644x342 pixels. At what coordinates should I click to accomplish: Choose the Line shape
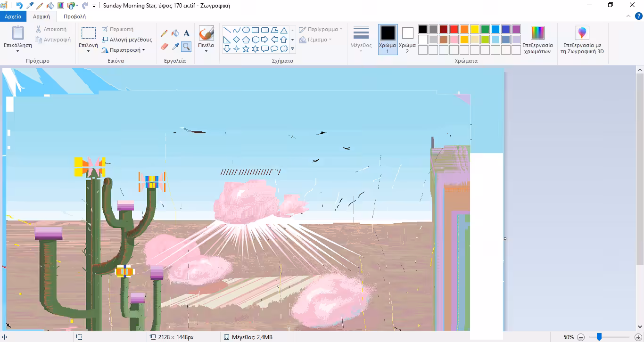(x=227, y=30)
